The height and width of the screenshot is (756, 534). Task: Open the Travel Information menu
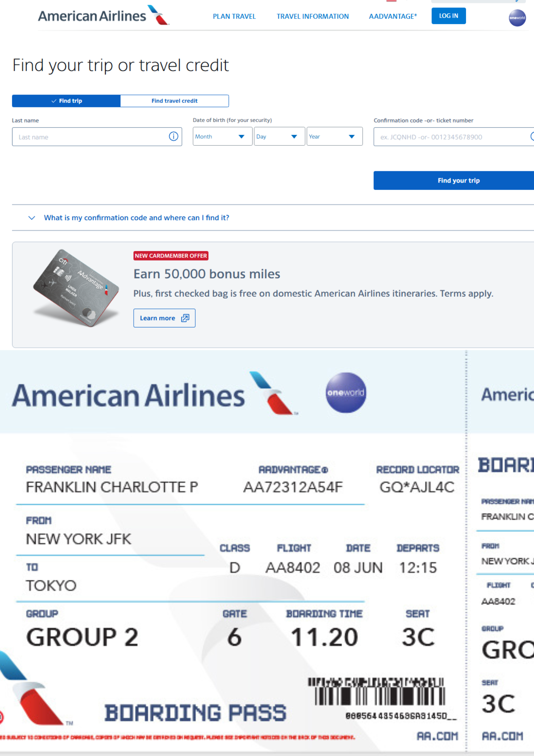point(313,16)
